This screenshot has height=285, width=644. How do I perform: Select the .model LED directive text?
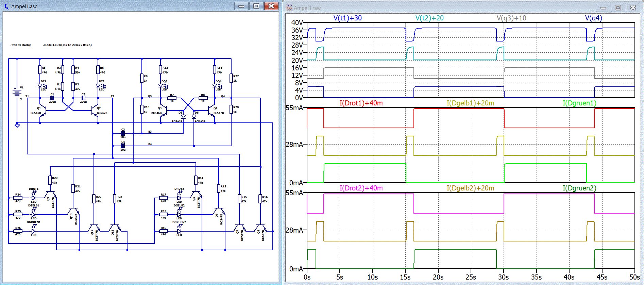67,45
